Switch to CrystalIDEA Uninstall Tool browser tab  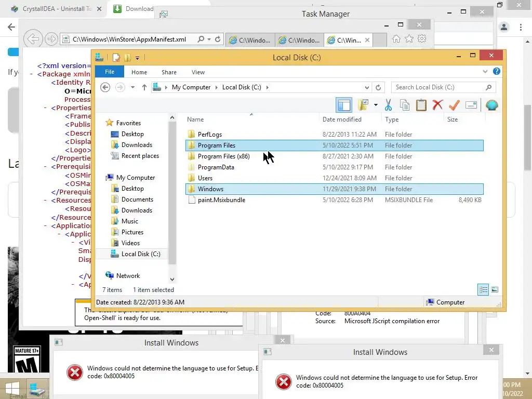click(x=56, y=9)
